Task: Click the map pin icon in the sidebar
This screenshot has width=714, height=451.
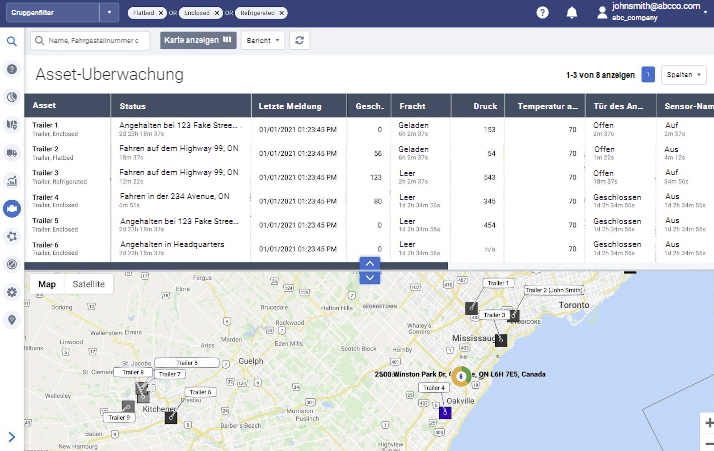Action: pyautogui.click(x=12, y=320)
